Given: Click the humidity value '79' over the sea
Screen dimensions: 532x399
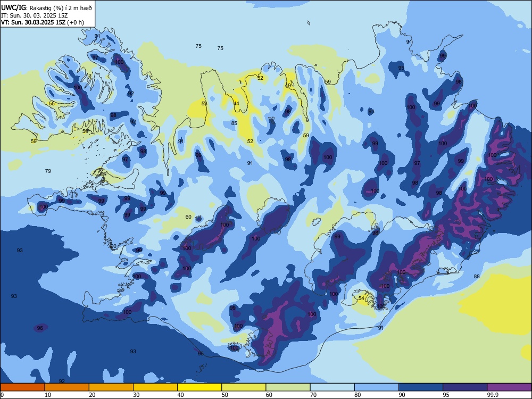Looking at the screenshot, I should point(48,171).
